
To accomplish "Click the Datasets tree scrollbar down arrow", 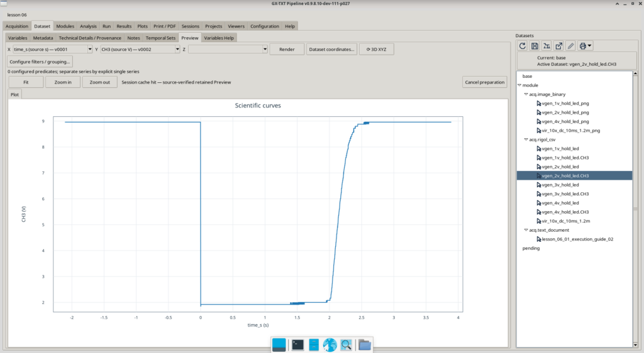I will pyautogui.click(x=635, y=345).
